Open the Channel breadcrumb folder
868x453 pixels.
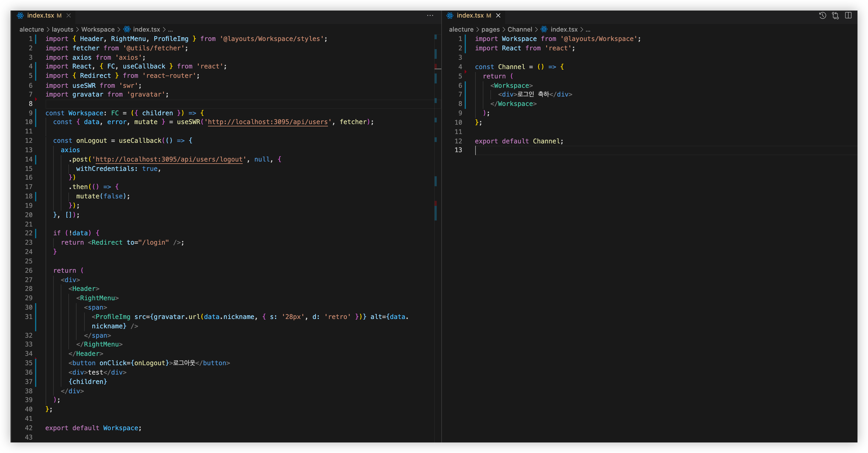click(520, 29)
